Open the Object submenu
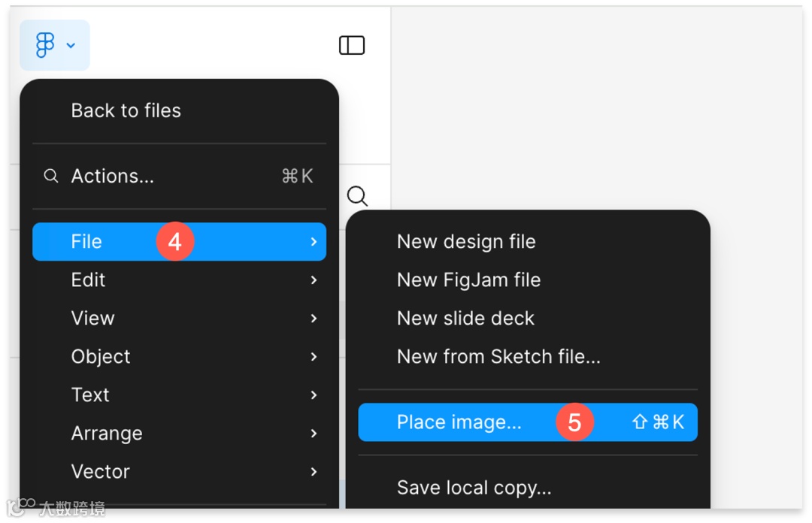Image resolution: width=812 pixels, height=523 pixels. pos(179,357)
